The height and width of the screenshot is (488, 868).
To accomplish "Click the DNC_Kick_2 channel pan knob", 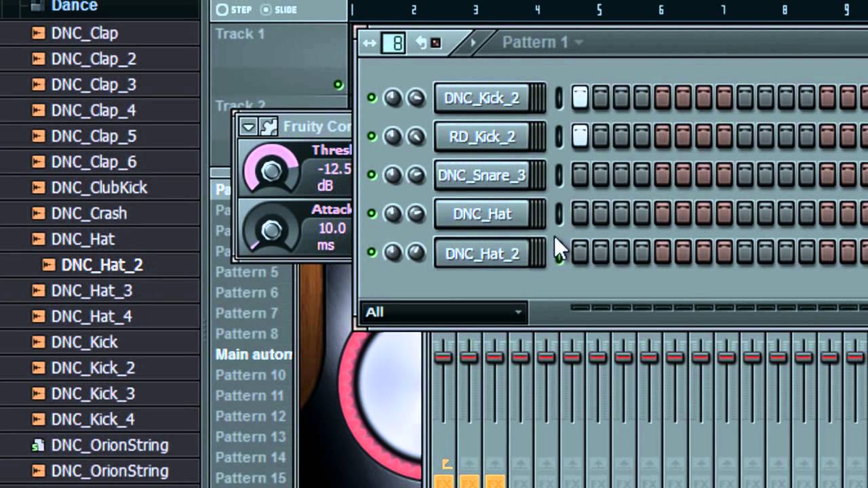I will coord(393,98).
